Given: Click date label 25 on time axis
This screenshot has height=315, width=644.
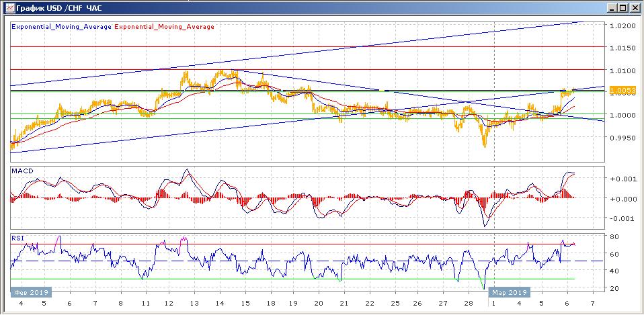Looking at the screenshot, I should click(x=395, y=304).
